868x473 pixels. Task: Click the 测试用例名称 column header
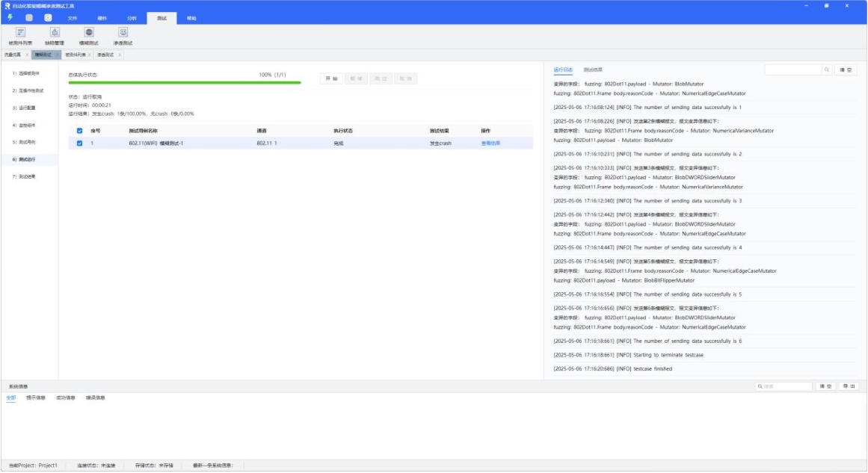coord(143,131)
